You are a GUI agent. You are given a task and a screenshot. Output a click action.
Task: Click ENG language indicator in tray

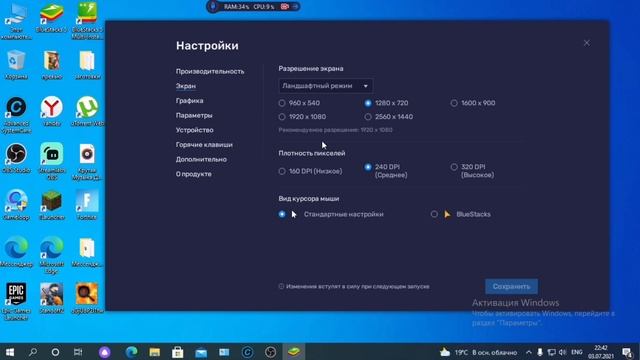[x=577, y=352]
